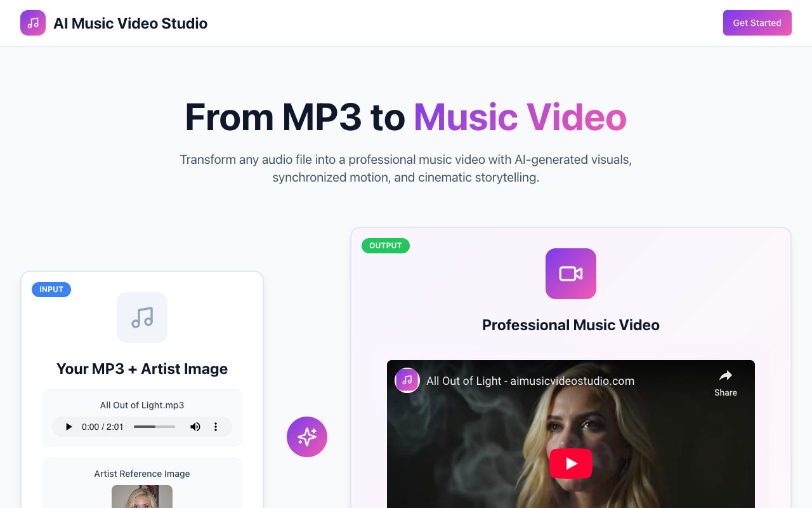Click the Professional Music Video heading
The image size is (812, 508).
click(570, 324)
